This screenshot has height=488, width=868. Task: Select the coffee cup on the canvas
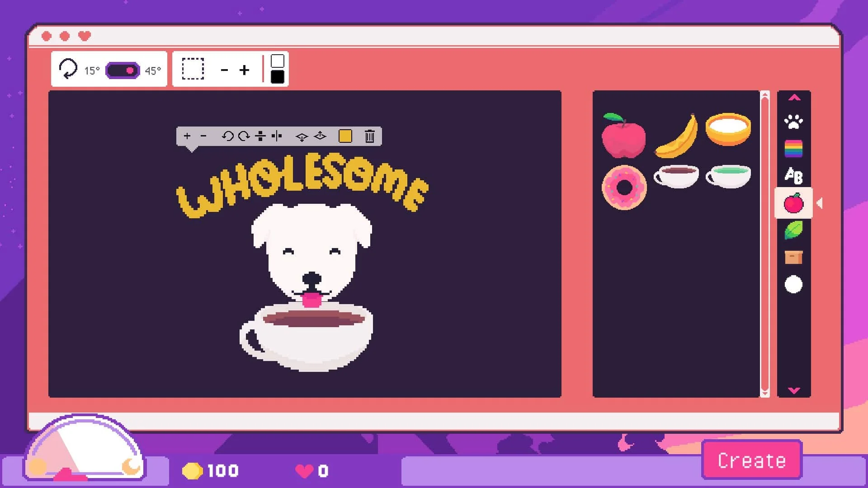[x=307, y=338]
